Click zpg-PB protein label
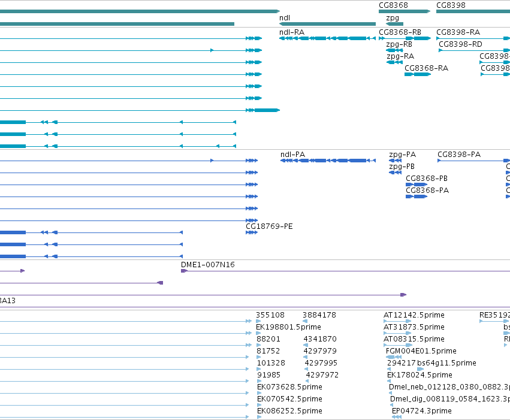Viewport: 510px width, 420px height. tap(402, 167)
